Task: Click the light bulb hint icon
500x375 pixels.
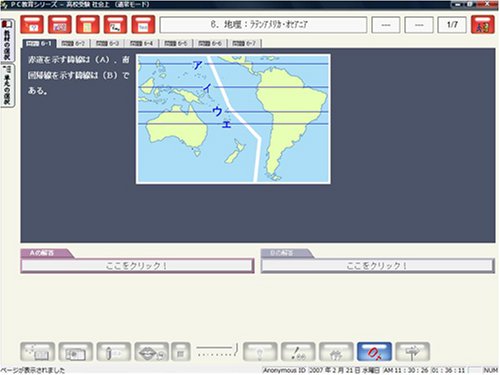Action: pyautogui.click(x=260, y=352)
